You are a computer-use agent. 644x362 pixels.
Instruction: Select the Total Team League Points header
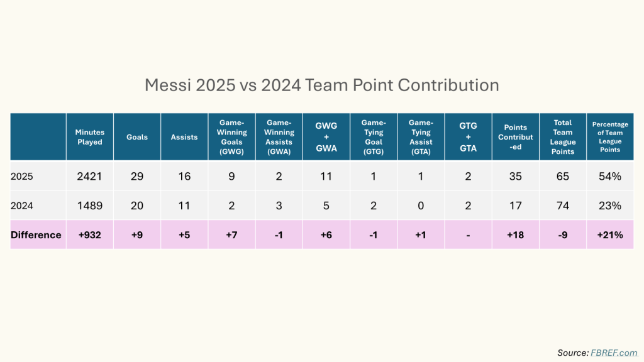(562, 137)
